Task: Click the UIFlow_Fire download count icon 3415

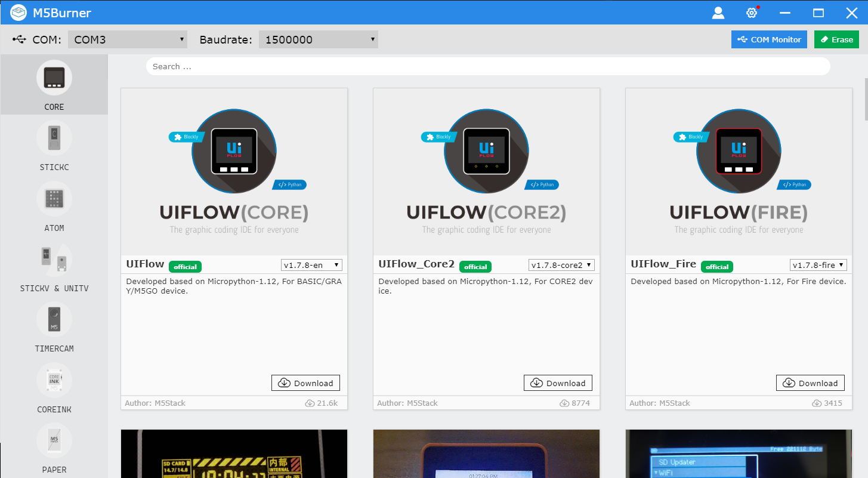Action: click(817, 403)
